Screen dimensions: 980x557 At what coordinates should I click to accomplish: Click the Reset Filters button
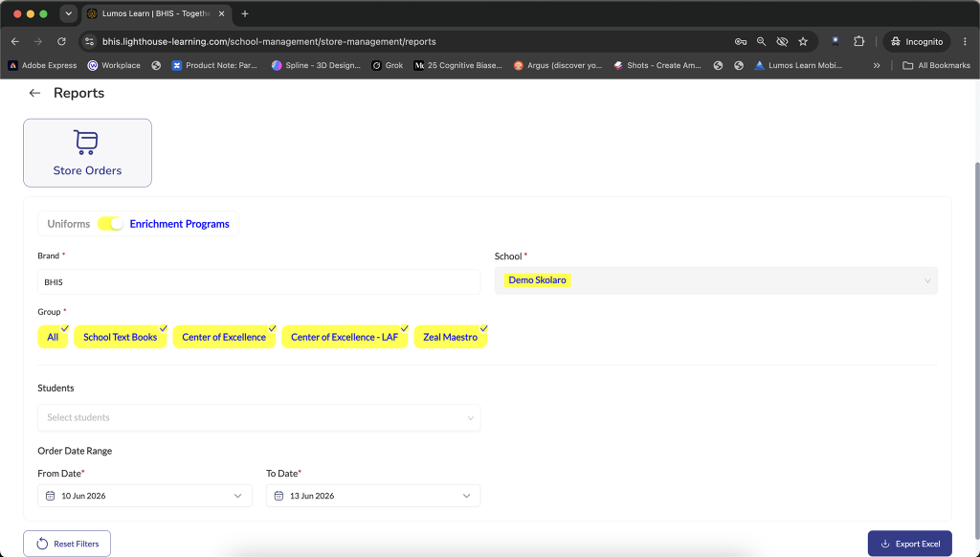pos(67,544)
